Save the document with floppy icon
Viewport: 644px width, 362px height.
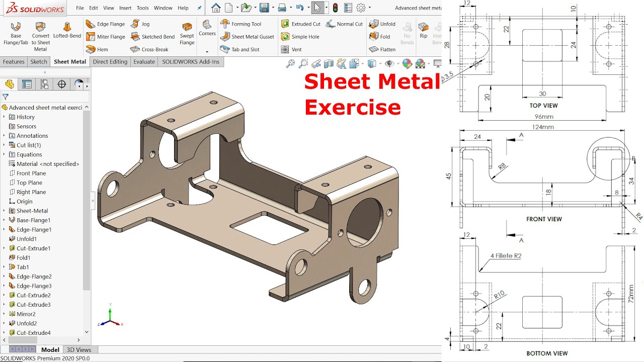pos(264,8)
